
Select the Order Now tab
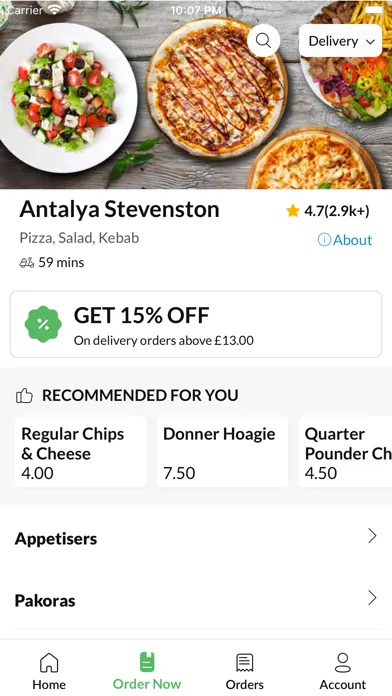(147, 671)
